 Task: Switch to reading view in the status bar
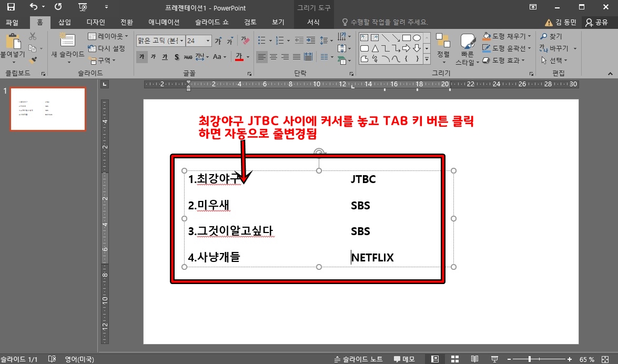pos(474,359)
